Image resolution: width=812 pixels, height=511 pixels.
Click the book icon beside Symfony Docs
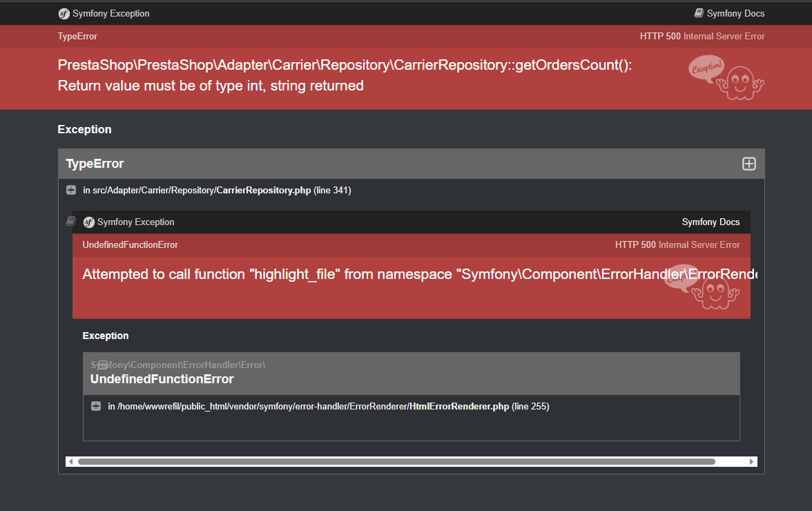699,13
